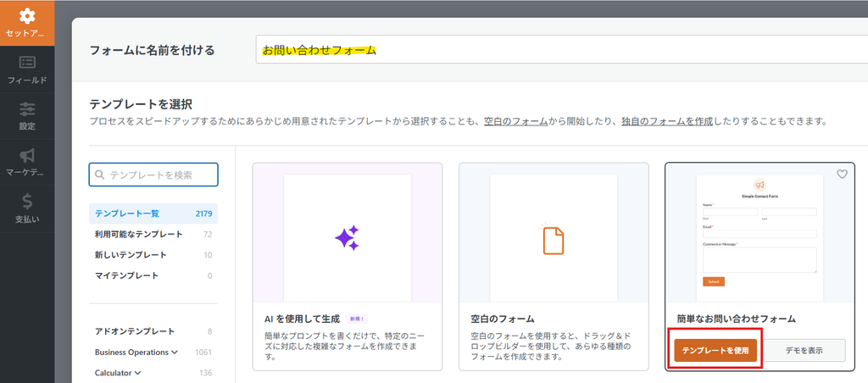
Task: Open the フィールド sidebar panel
Action: (27, 69)
